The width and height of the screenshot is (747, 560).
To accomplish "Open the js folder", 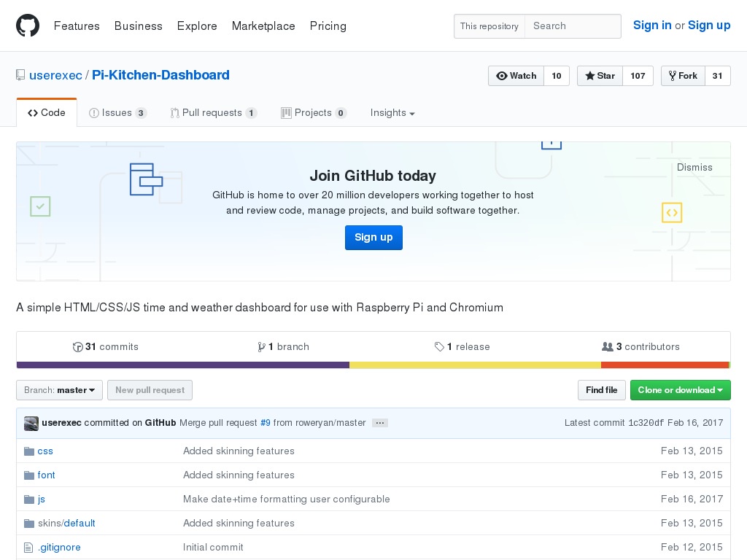I will (x=42, y=499).
